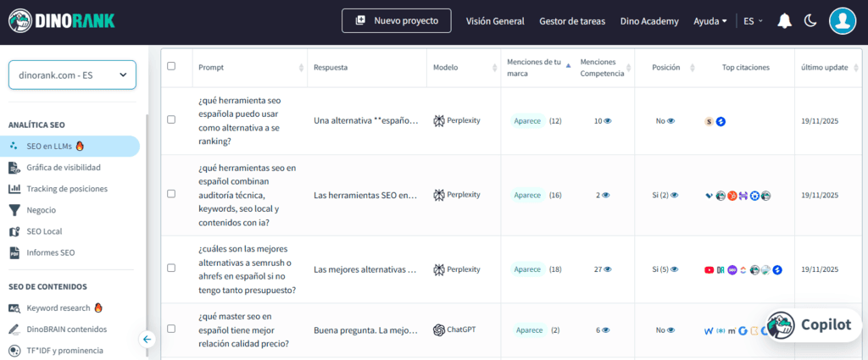Open TF*IDF y prominencia

pos(64,351)
